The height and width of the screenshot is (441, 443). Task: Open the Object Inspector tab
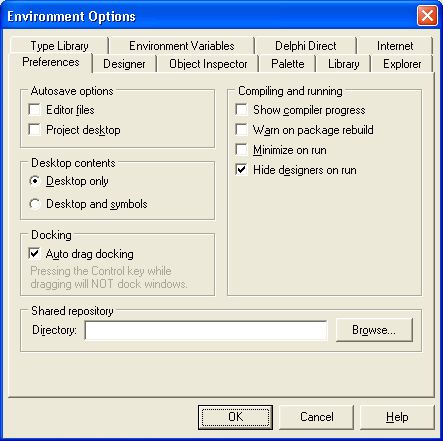click(x=208, y=64)
